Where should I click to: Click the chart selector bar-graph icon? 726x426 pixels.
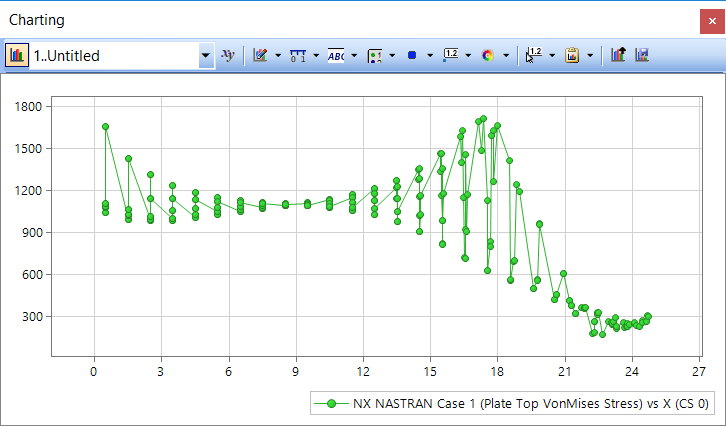point(17,56)
